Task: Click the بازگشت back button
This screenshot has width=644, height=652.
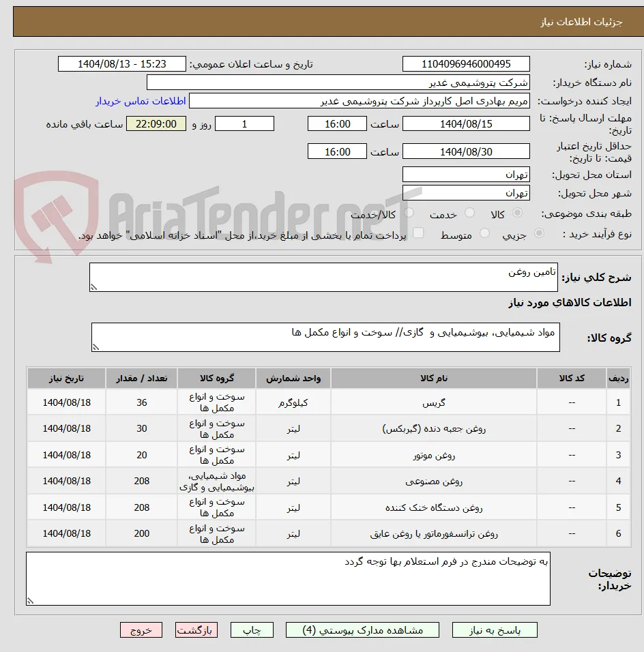Action: point(196,630)
